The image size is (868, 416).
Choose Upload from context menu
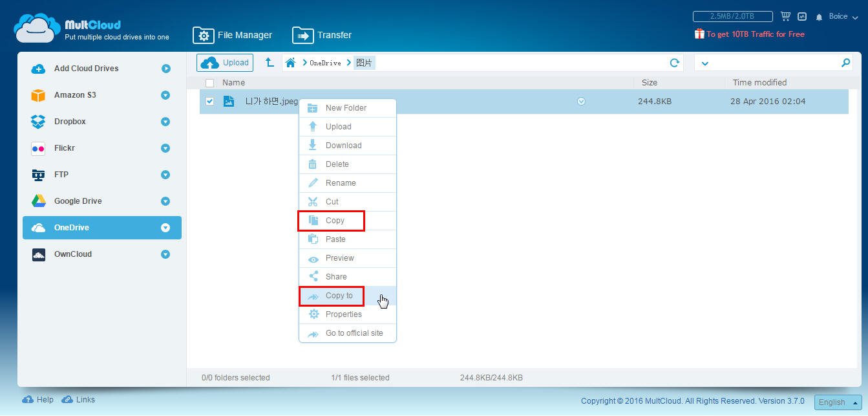pyautogui.click(x=348, y=127)
